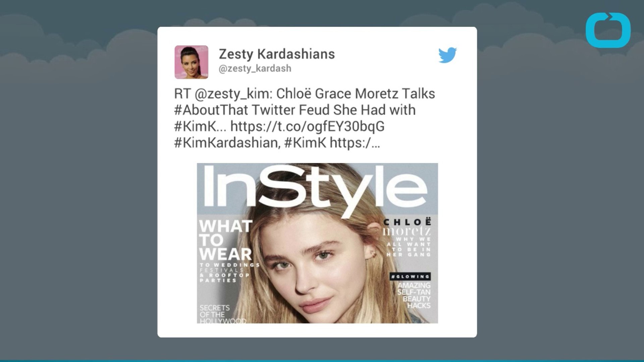
Task: Open the https://t.co/ogfEY30bqG link
Action: 308,126
